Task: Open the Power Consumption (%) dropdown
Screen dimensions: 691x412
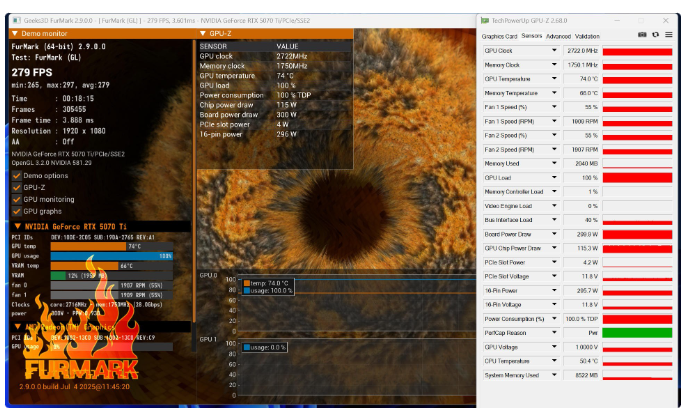Action: [554, 319]
